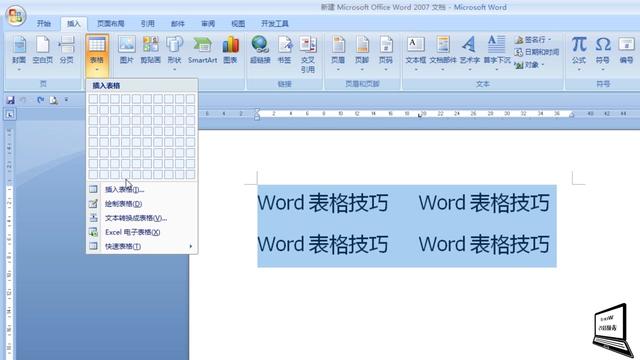Open 文档部件 quick parts

tap(443, 53)
